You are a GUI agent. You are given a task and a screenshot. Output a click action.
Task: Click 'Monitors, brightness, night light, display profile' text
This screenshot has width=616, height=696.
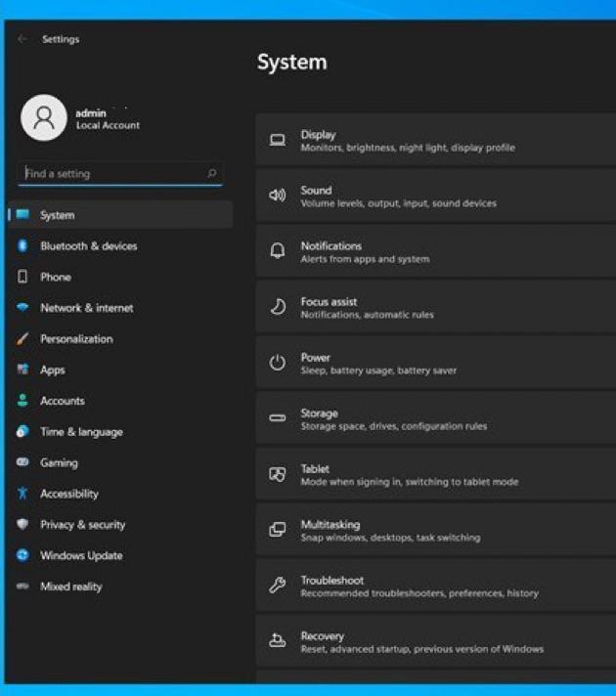pyautogui.click(x=408, y=148)
